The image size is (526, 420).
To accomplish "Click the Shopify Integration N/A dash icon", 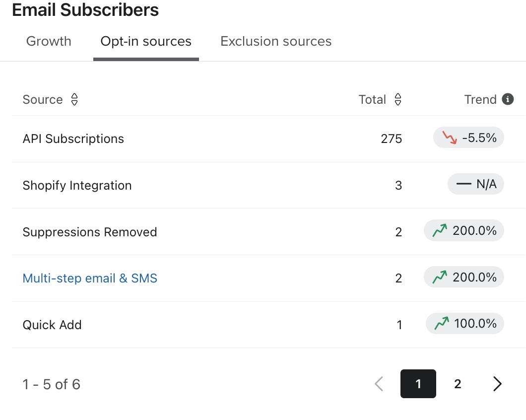I will [x=463, y=185].
